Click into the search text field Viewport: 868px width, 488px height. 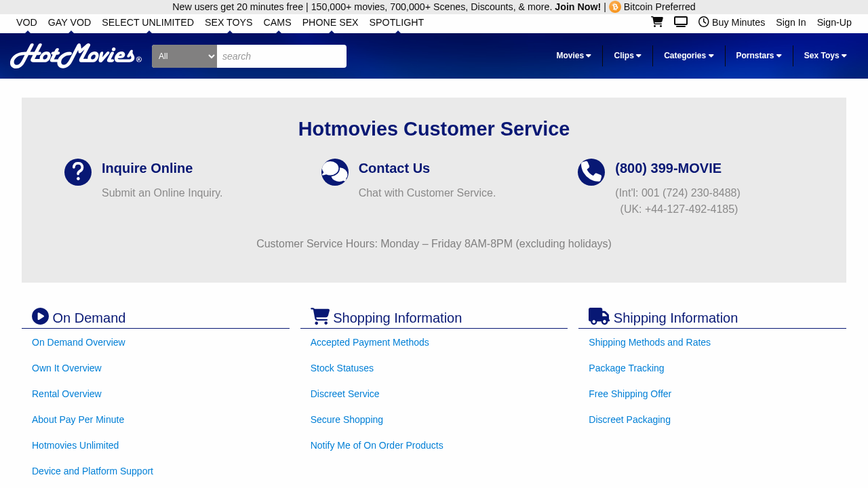[281, 56]
